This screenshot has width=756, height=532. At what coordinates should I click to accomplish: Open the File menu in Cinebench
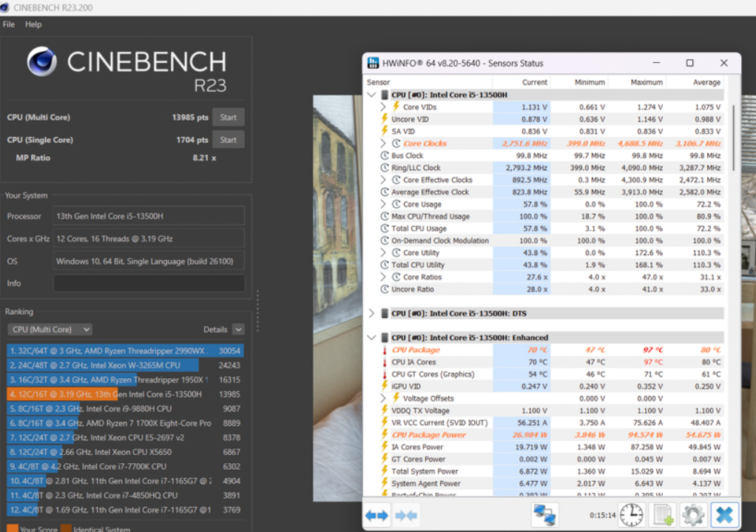click(9, 24)
